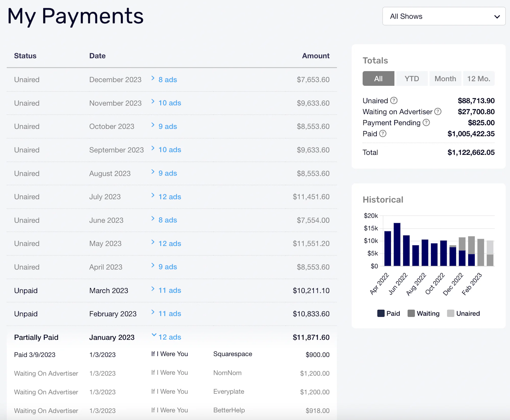Image resolution: width=510 pixels, height=420 pixels.
Task: Expand February 2023 ads chevron
Action: [x=153, y=312]
